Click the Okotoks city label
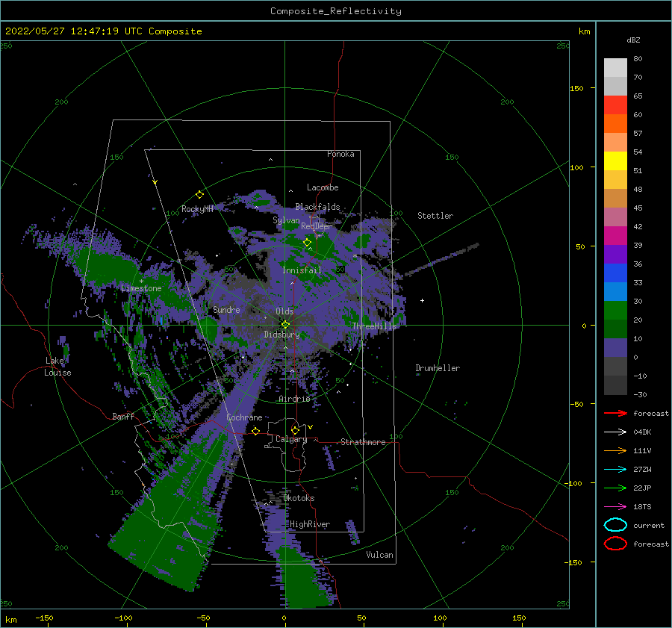The image size is (672, 628). [299, 498]
